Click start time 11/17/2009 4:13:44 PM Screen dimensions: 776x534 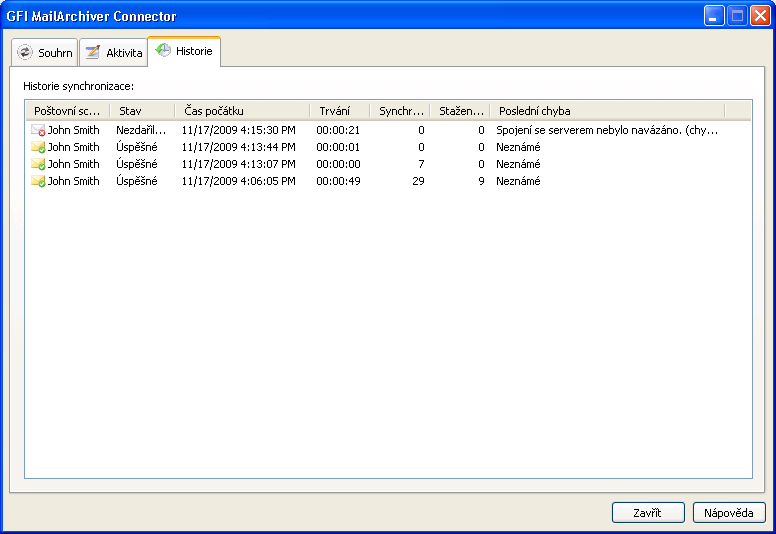click(239, 147)
